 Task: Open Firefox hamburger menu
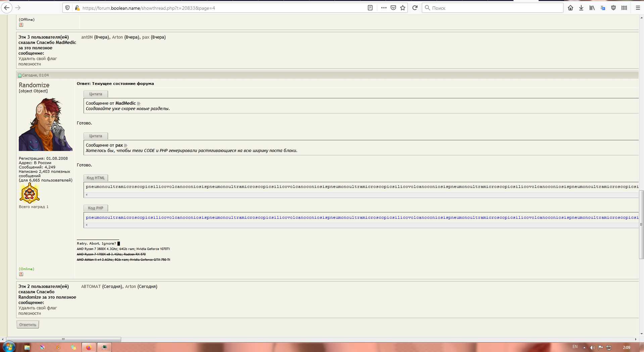coord(638,8)
